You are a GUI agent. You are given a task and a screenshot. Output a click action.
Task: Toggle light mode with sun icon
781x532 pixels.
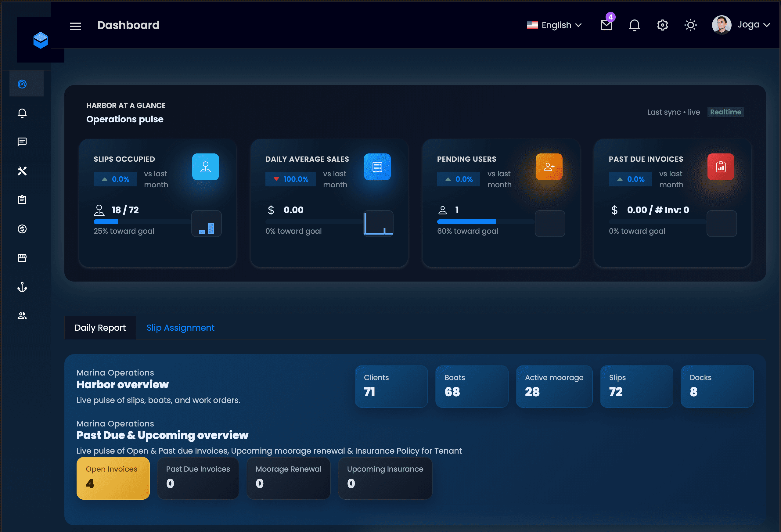[x=690, y=25]
